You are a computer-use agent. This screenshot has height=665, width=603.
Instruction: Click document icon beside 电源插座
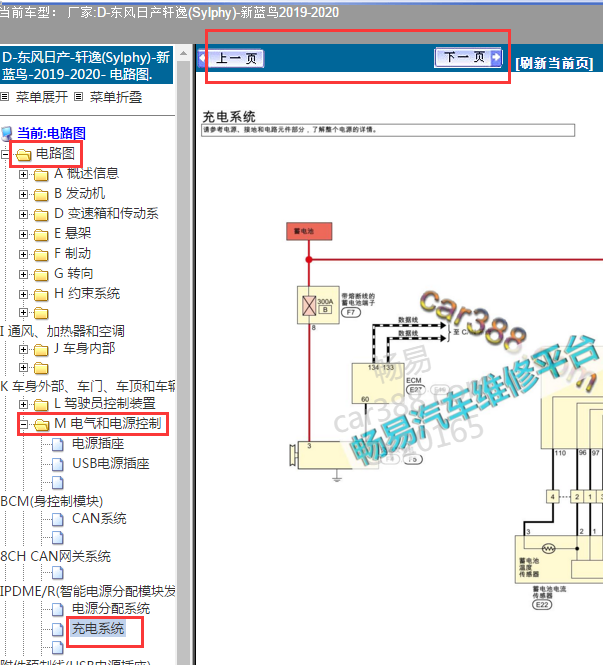point(58,444)
